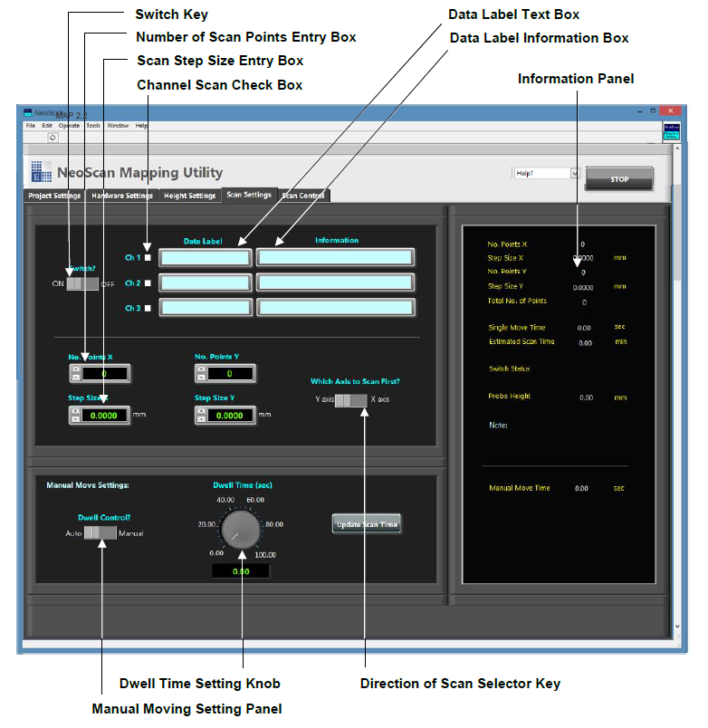This screenshot has height=728, width=708.
Task: Switch to Project Settings tab
Action: coord(55,196)
